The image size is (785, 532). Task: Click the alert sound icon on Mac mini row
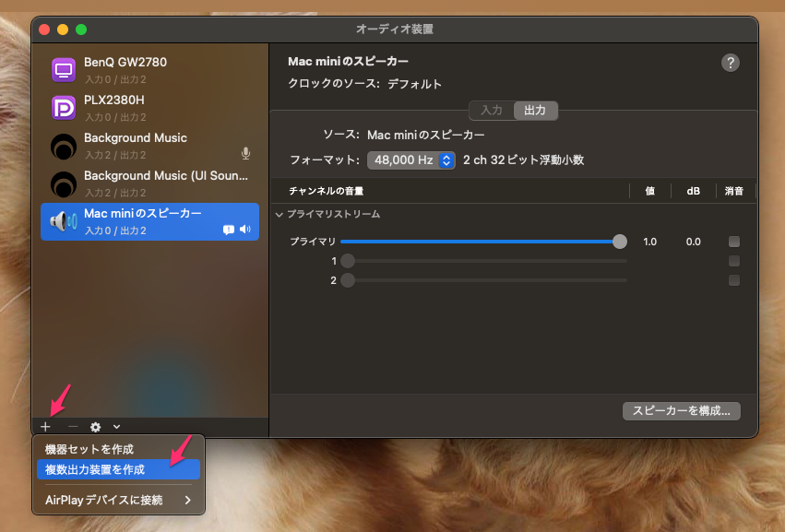[x=229, y=230]
